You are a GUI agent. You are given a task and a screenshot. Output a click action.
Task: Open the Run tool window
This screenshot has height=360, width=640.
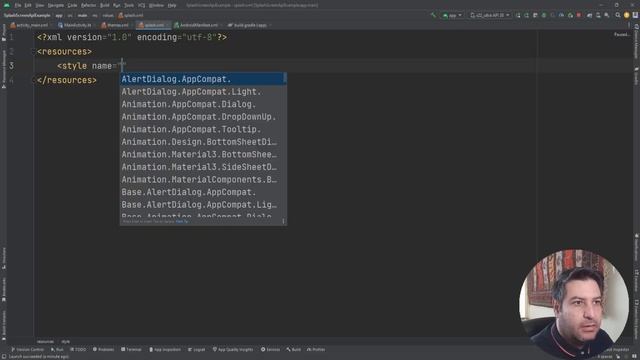point(57,349)
